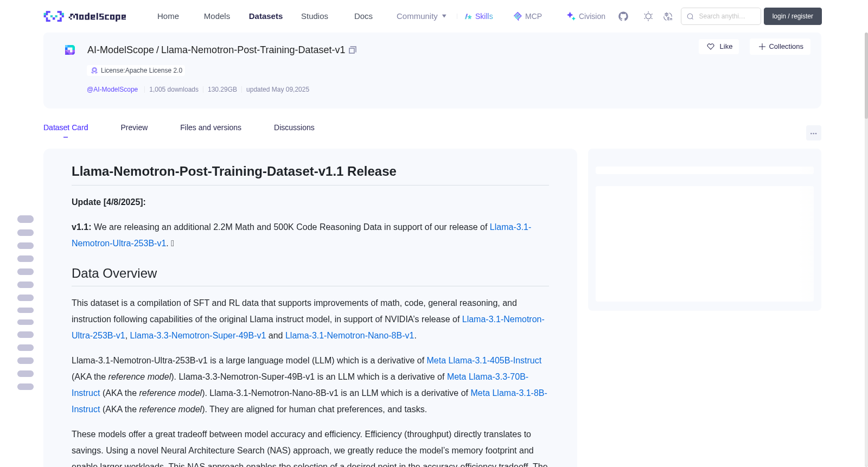Click the "Data Overview" heading

click(x=114, y=273)
